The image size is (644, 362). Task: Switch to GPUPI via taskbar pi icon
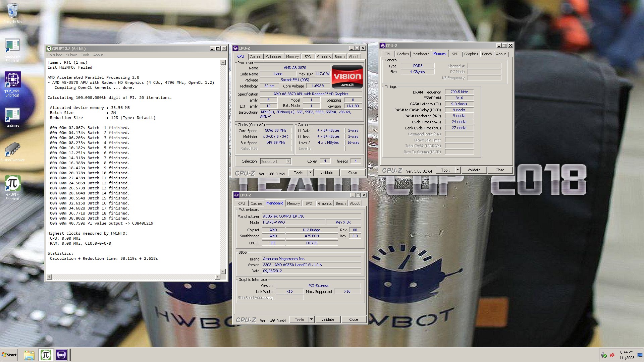click(45, 355)
